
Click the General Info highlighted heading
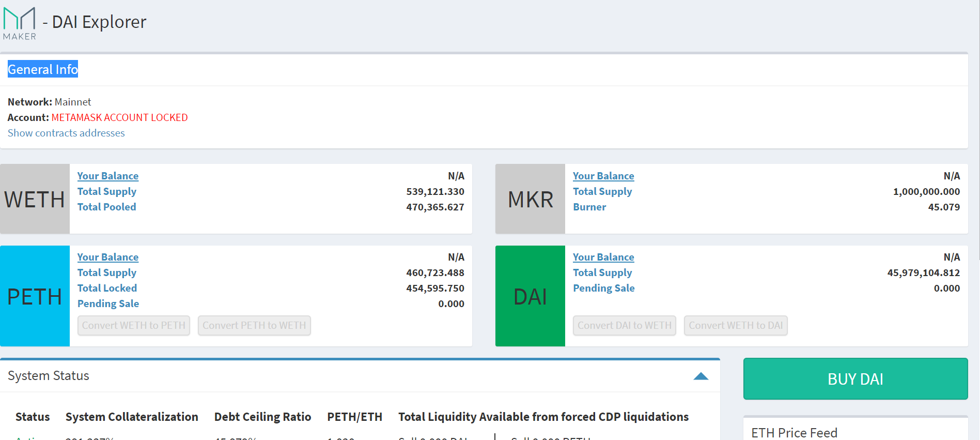pos(43,69)
